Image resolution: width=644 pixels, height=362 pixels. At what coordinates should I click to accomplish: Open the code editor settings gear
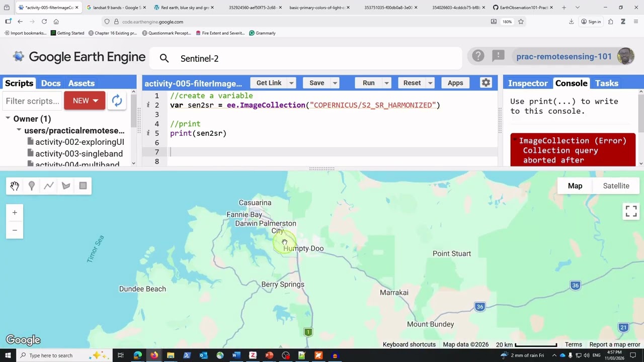point(486,83)
